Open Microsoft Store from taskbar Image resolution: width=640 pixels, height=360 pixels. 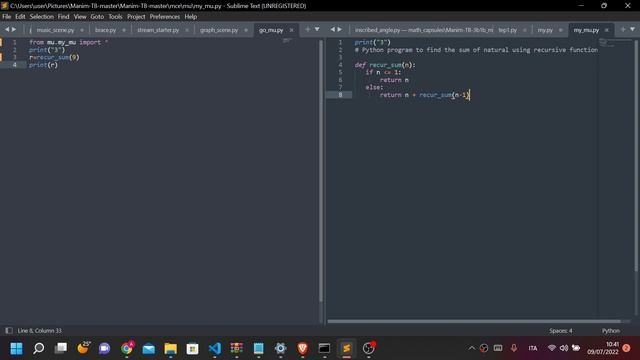192,349
